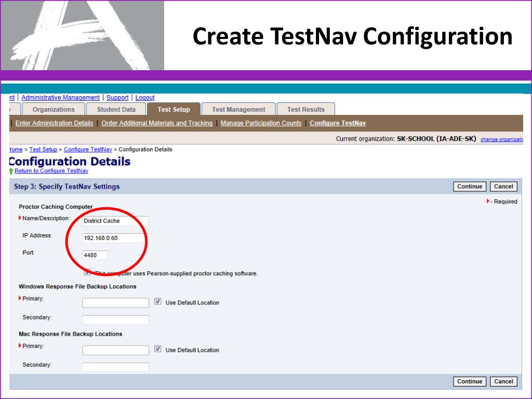This screenshot has height=399, width=532.
Task: Select the Test Setup tab
Action: (174, 109)
